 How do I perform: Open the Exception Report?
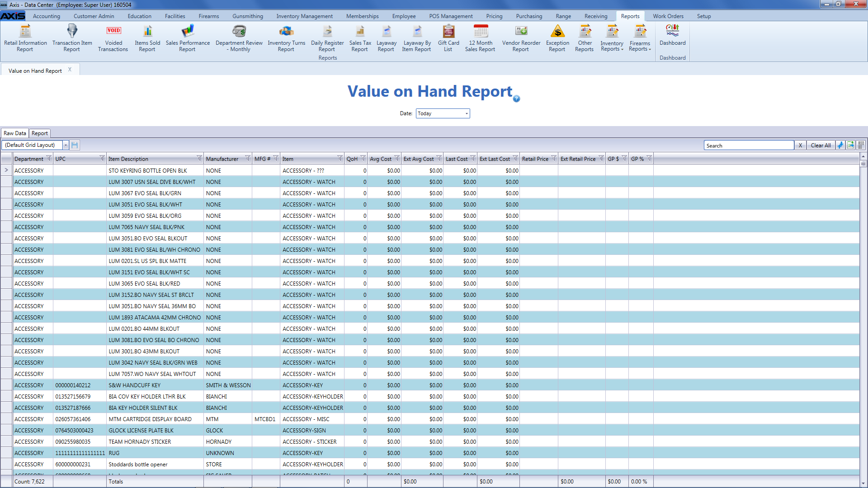[x=557, y=38]
